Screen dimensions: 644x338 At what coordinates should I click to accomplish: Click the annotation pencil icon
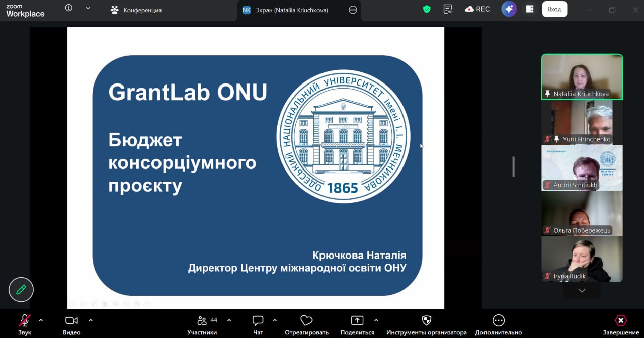pos(21,289)
